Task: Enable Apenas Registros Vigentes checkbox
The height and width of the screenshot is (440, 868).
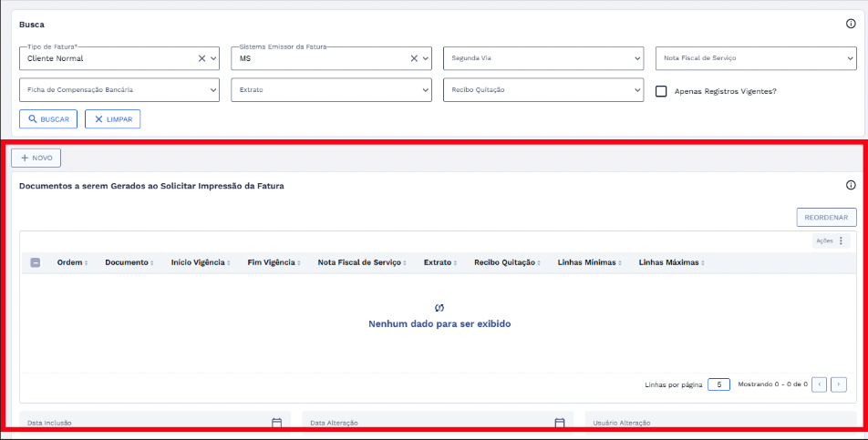Action: coord(663,91)
